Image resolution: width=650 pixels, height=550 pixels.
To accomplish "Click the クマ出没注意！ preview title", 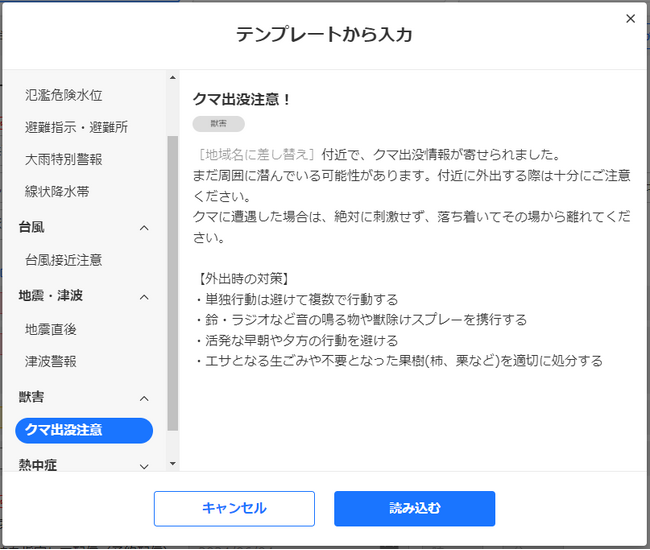I will coord(242,99).
